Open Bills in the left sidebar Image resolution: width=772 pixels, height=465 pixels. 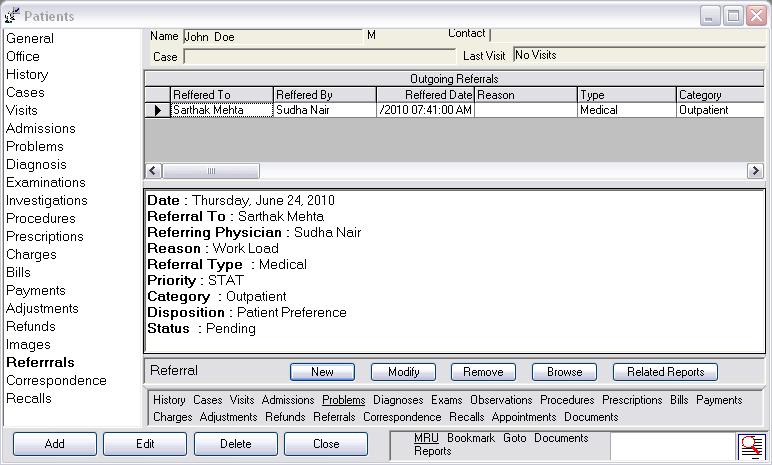click(x=18, y=272)
